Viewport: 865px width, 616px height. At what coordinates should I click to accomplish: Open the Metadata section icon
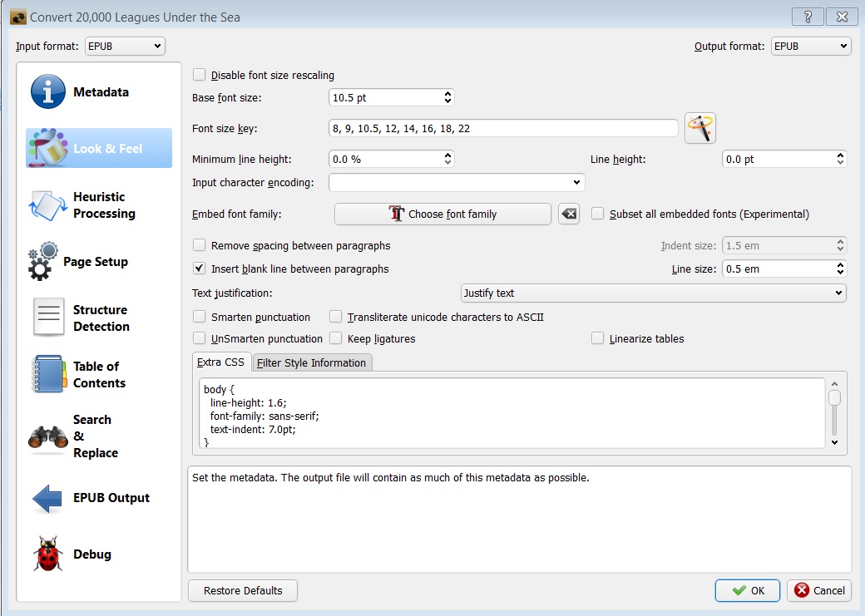pos(48,91)
